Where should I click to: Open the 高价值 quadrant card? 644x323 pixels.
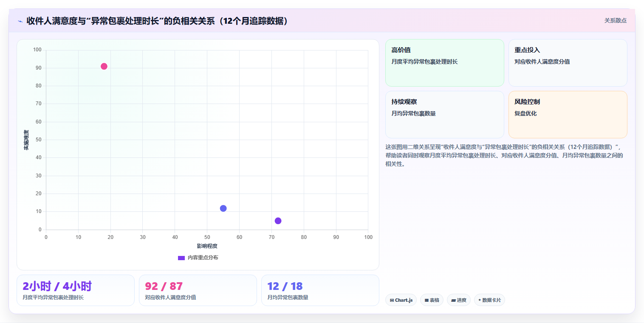click(445, 63)
